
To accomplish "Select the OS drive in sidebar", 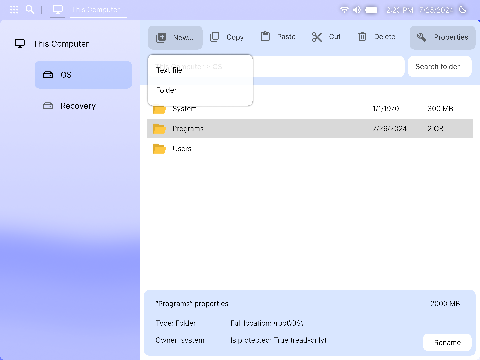I will 83,75.
